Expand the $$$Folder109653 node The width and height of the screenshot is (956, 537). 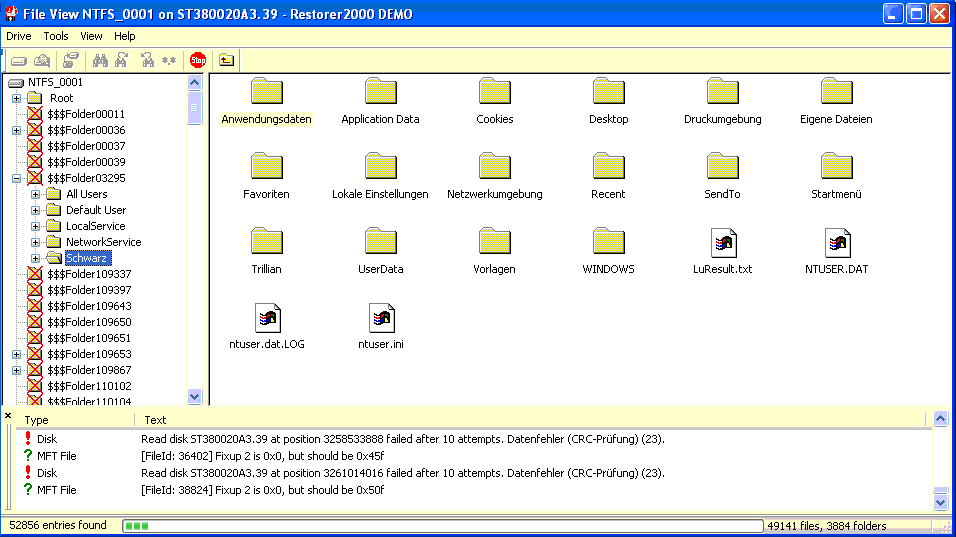(16, 354)
